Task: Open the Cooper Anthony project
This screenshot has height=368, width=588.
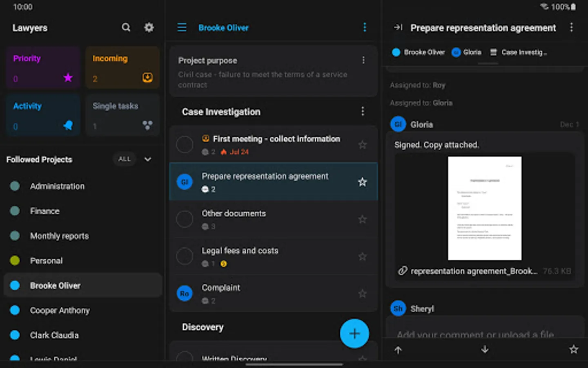Action: click(83, 310)
